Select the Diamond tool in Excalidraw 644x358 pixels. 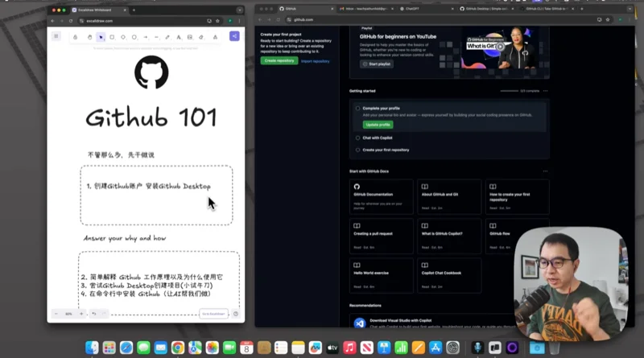pyautogui.click(x=123, y=37)
